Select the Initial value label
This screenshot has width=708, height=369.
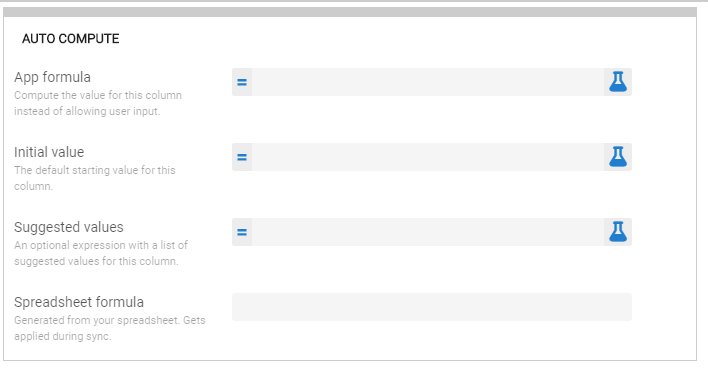click(x=49, y=152)
